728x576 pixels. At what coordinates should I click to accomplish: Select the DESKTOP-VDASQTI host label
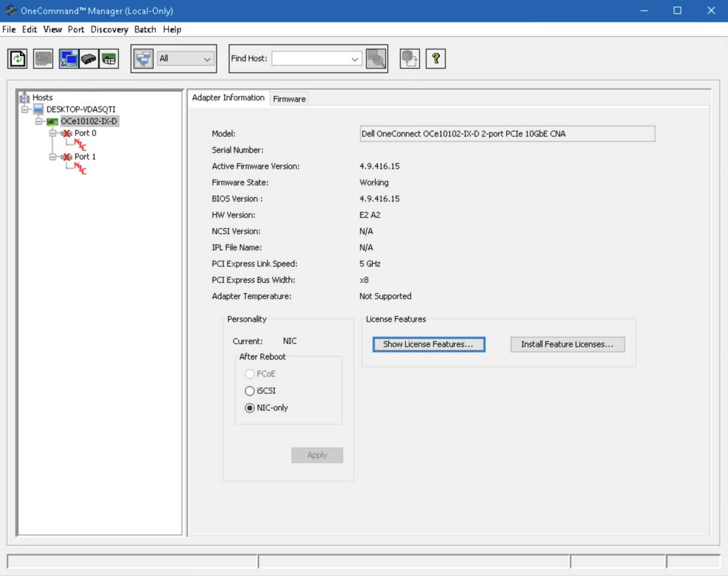click(x=81, y=109)
